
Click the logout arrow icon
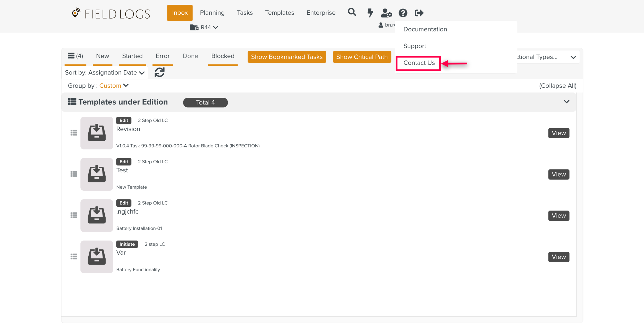click(x=419, y=13)
